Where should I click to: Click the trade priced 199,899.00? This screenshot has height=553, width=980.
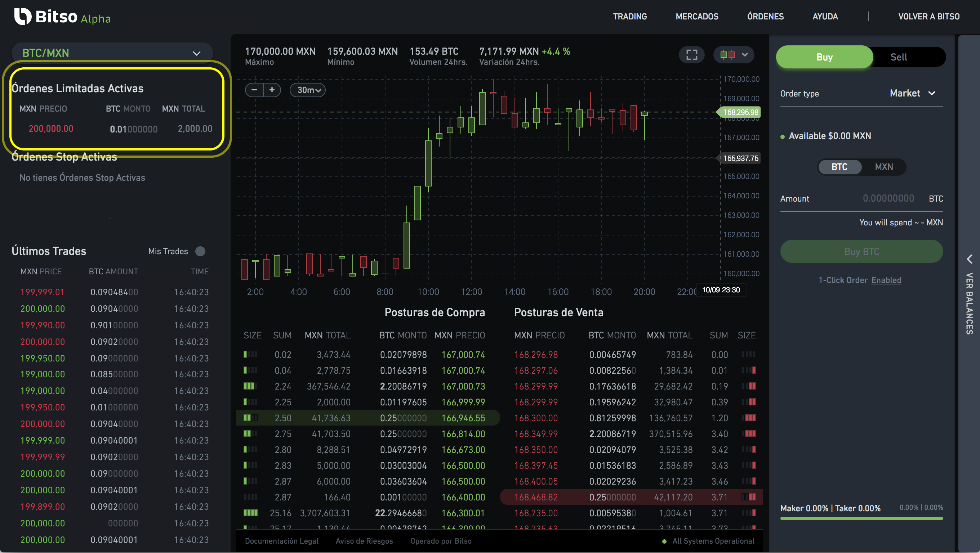114,507
